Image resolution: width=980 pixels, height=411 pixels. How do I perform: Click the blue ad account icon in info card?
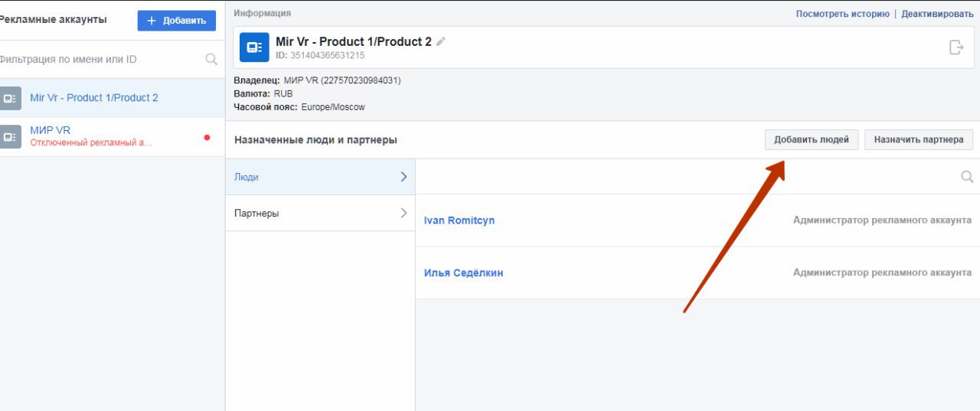coord(254,47)
